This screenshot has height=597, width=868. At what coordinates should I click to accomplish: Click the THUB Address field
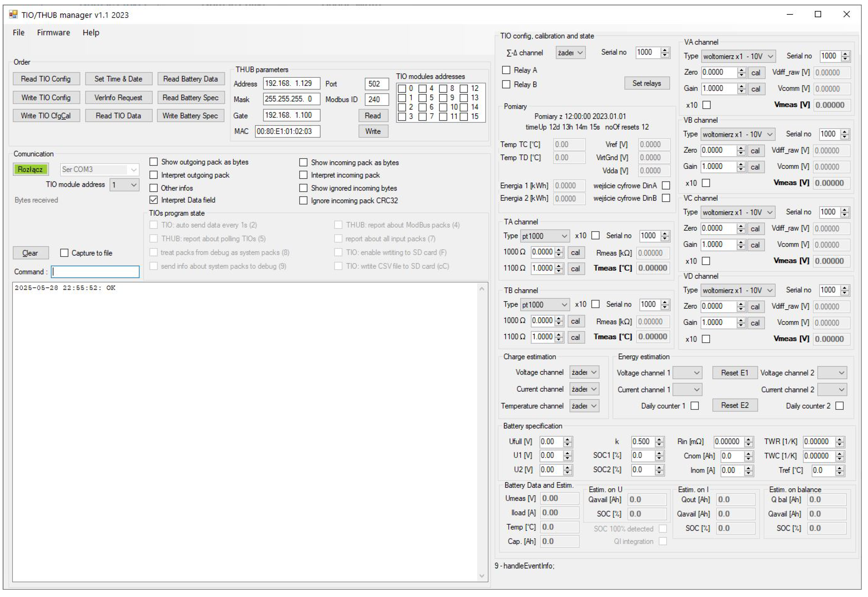coord(292,83)
